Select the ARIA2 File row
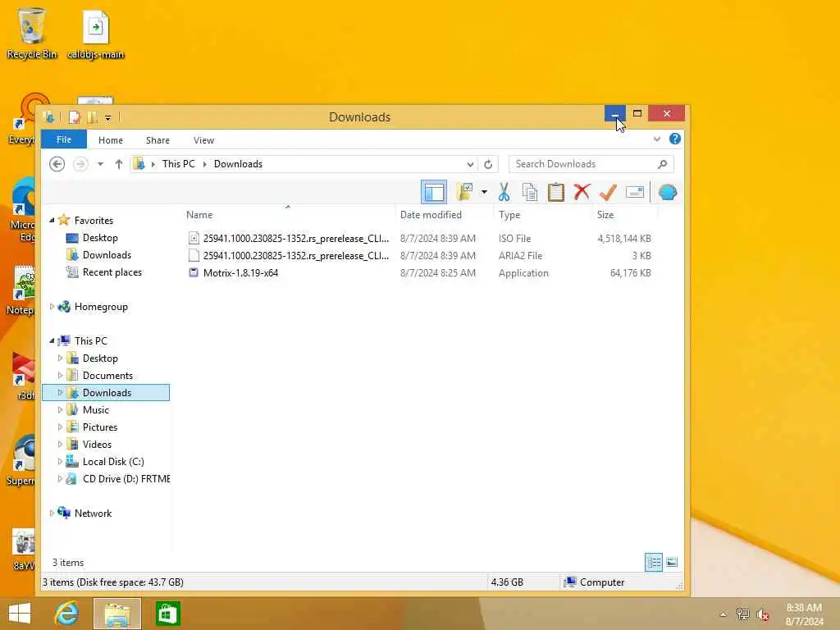The width and height of the screenshot is (840, 630). [x=419, y=256]
